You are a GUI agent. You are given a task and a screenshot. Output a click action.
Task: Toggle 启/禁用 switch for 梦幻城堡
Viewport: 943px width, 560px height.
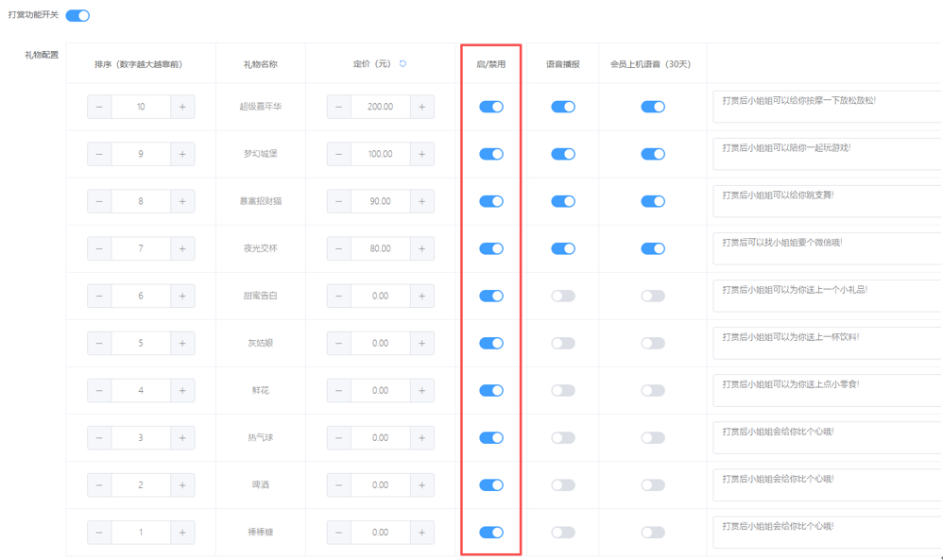click(491, 155)
